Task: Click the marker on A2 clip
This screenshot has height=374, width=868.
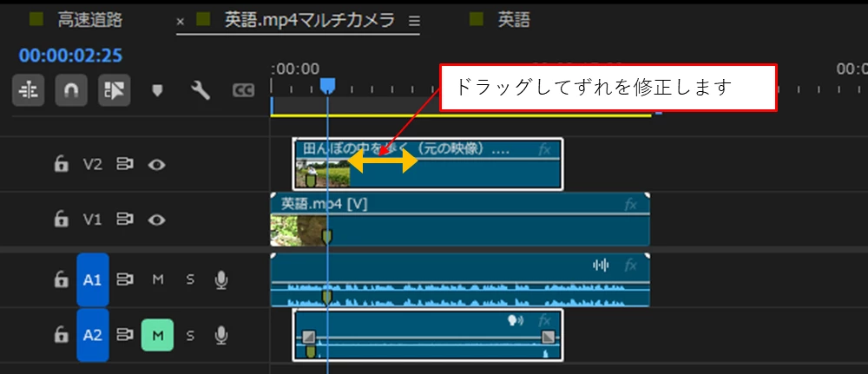Action: point(311,351)
